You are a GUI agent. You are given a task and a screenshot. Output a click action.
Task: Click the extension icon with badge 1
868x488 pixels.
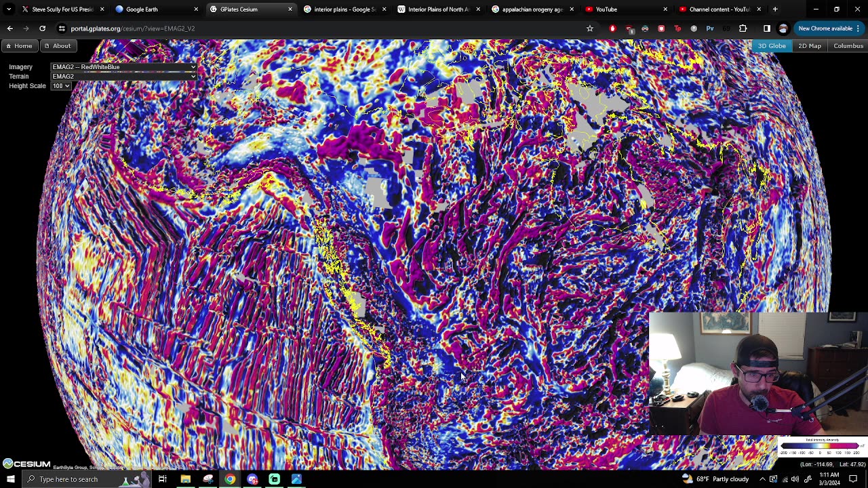(x=629, y=28)
